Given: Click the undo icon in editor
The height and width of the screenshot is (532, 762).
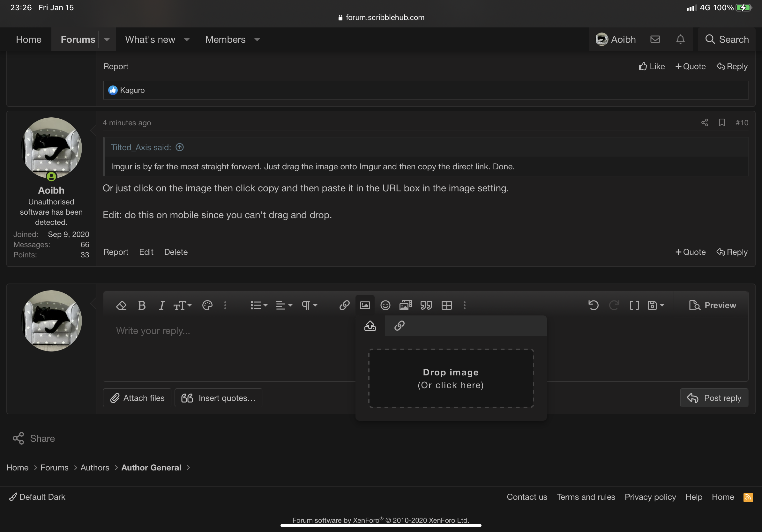Looking at the screenshot, I should point(594,305).
